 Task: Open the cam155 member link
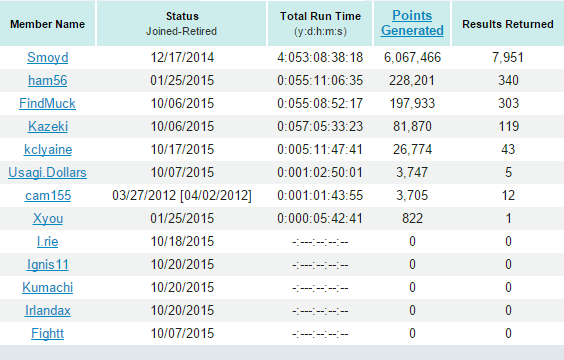pos(48,196)
